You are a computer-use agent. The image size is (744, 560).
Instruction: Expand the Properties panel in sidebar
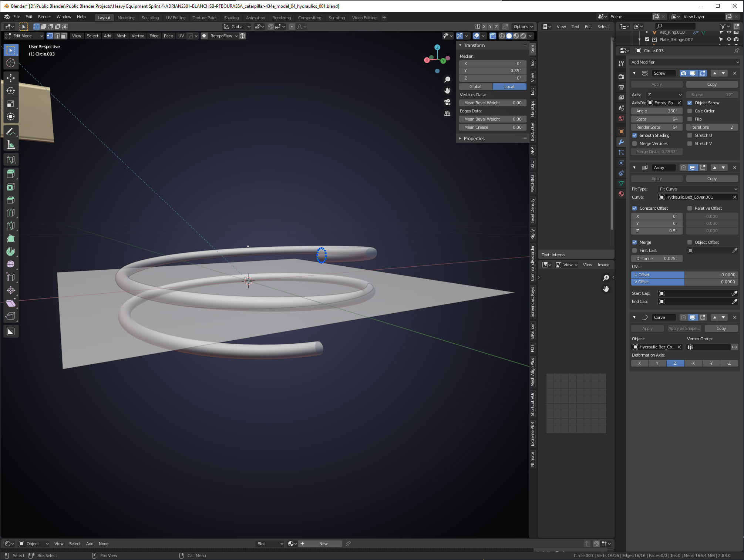click(474, 139)
